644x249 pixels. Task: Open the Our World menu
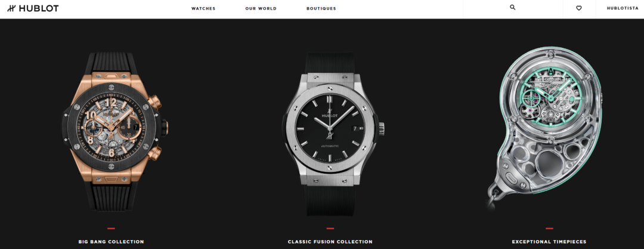261,8
